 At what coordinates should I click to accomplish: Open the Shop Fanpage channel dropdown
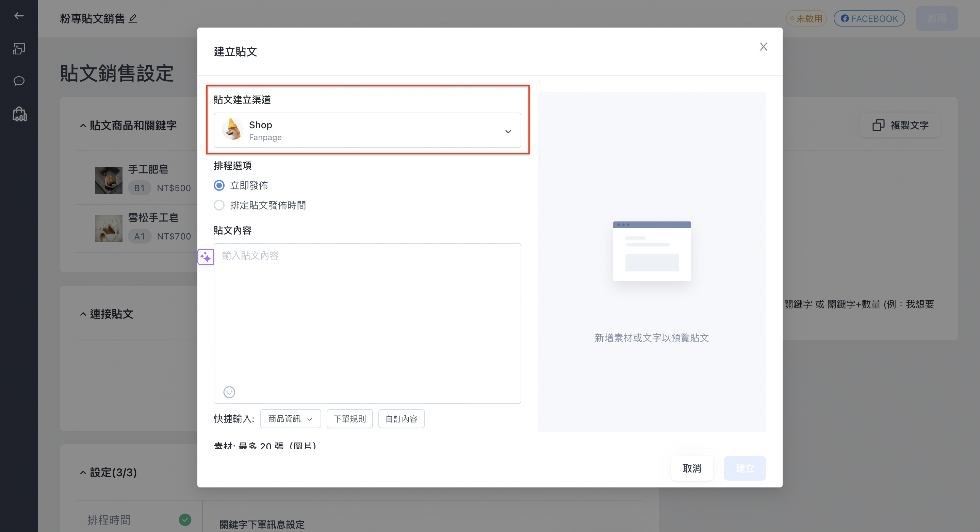pyautogui.click(x=367, y=130)
